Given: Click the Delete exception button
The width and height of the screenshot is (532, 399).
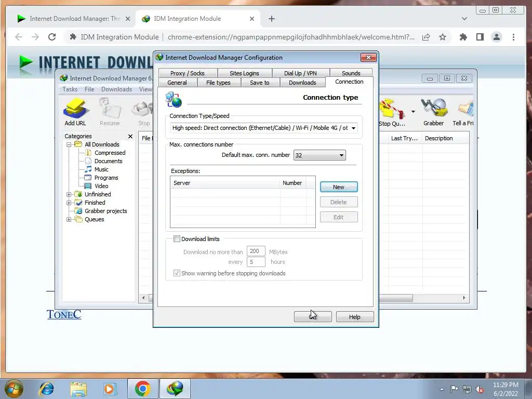Looking at the screenshot, I should pyautogui.click(x=339, y=202).
